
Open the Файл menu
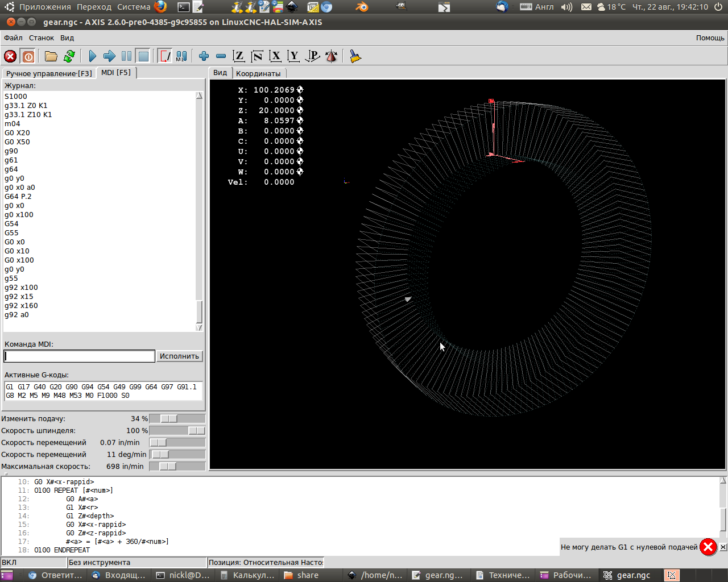[x=13, y=38]
